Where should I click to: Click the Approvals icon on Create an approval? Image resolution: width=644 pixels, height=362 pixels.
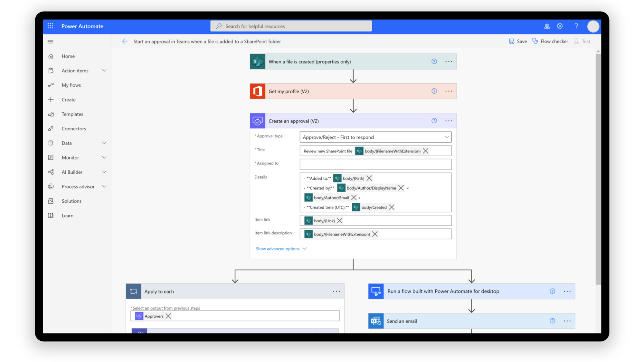point(258,121)
